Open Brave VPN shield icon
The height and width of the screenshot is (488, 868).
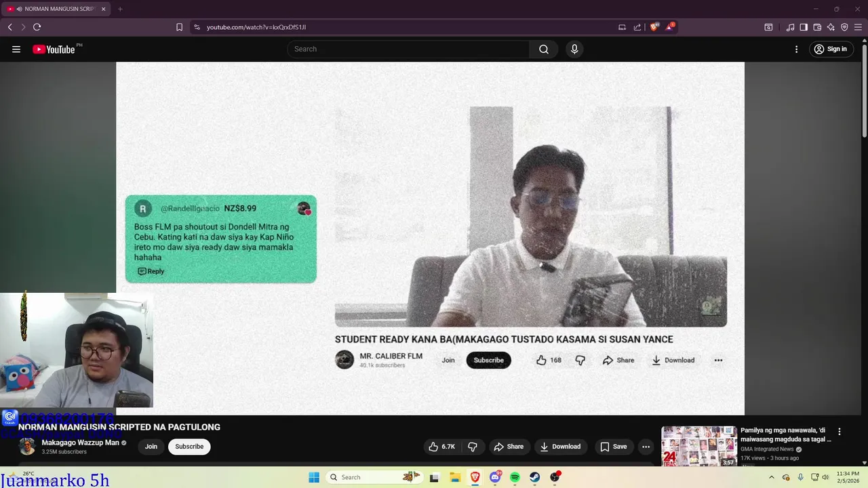click(844, 27)
